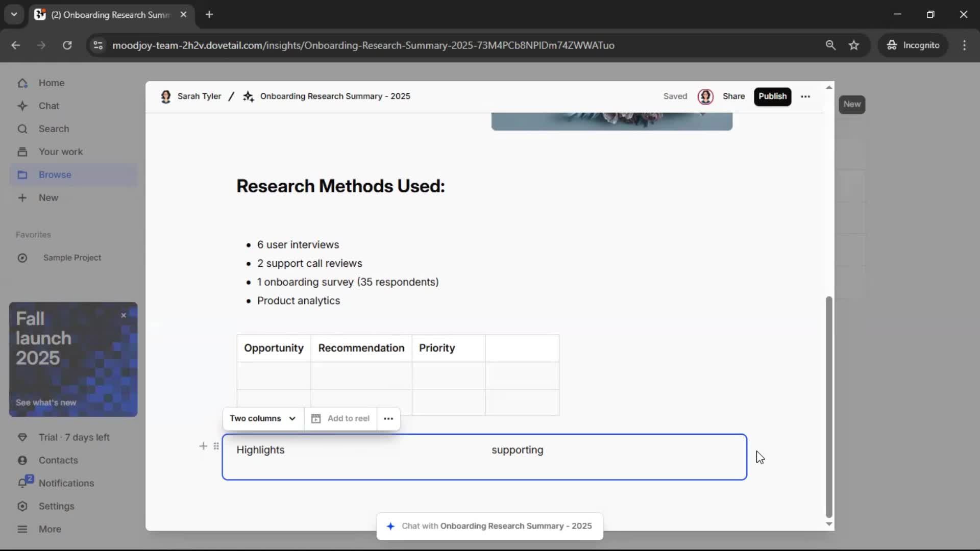Click the Home icon in the sidebar
980x551 pixels.
[x=22, y=83]
